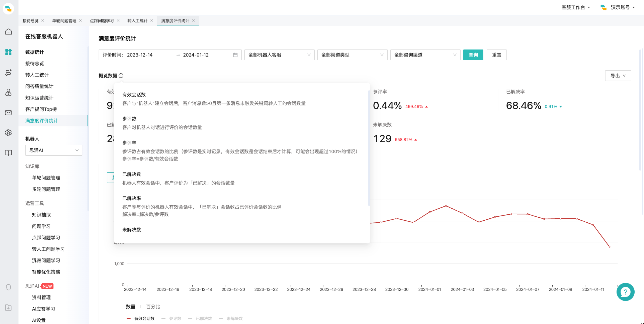Click the sidebar menu scrollbar

(x=88, y=129)
